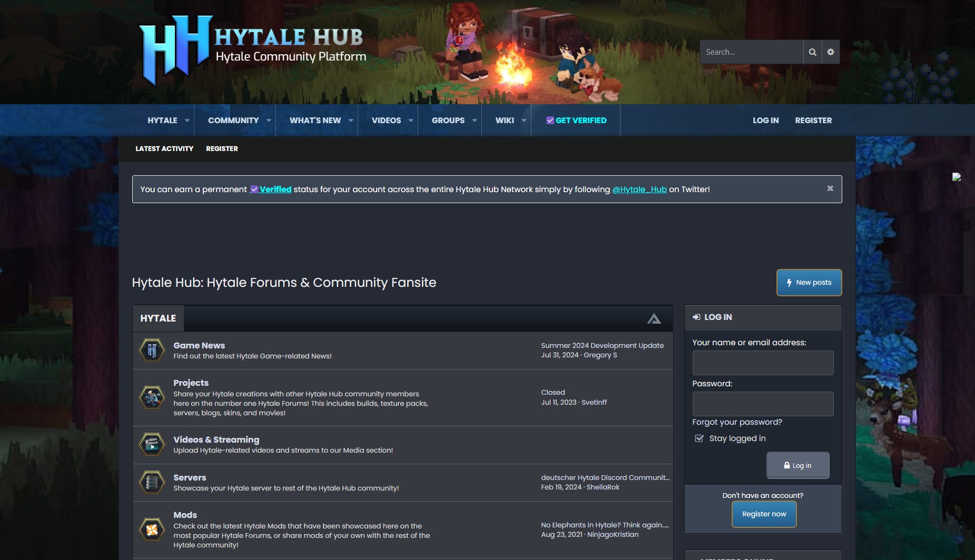Expand the COMMUNITY menu dropdown arrow
The image size is (975, 560).
point(269,121)
